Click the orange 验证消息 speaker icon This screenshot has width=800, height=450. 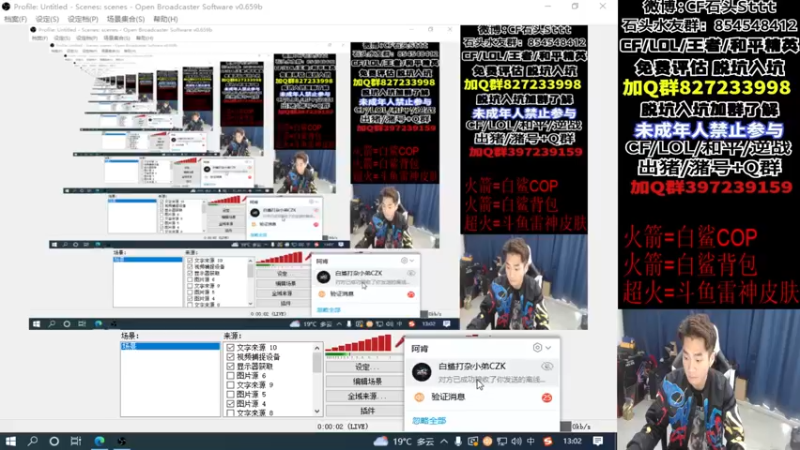point(419,397)
